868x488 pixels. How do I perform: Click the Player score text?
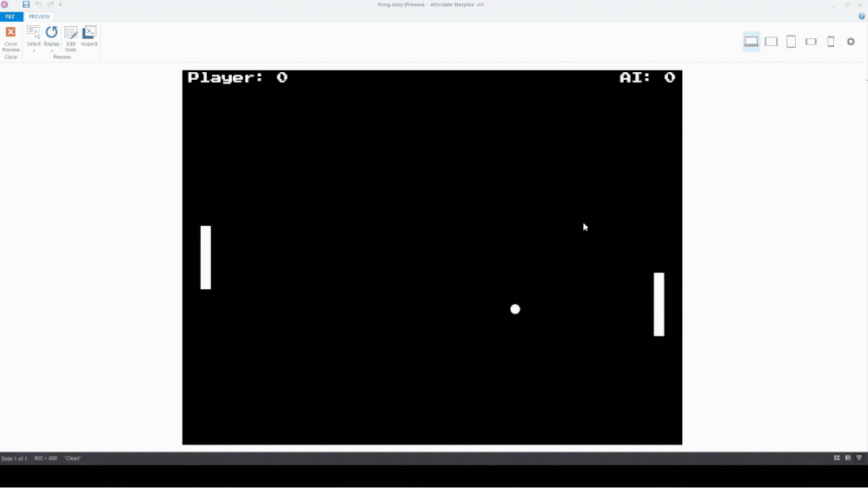click(237, 77)
